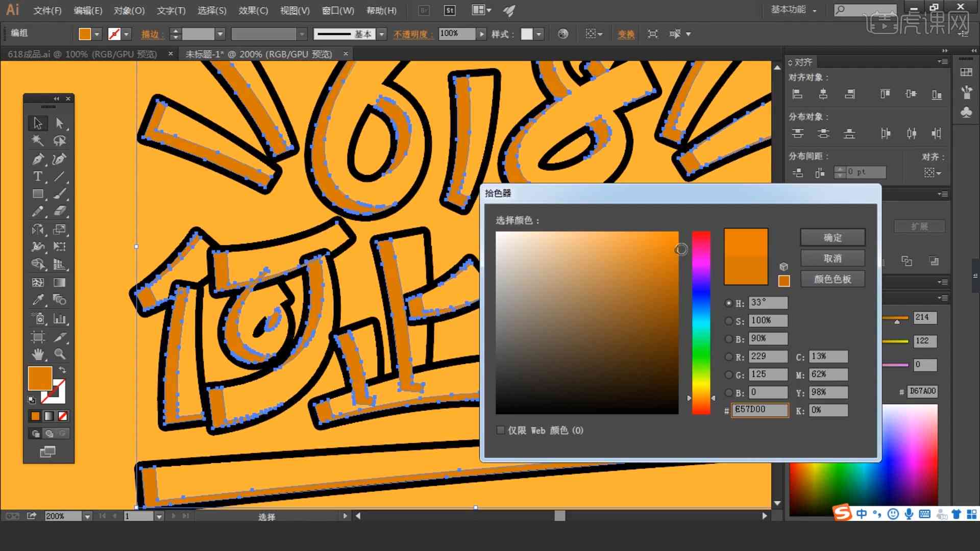Open 窗口(W) menu

pos(338,10)
